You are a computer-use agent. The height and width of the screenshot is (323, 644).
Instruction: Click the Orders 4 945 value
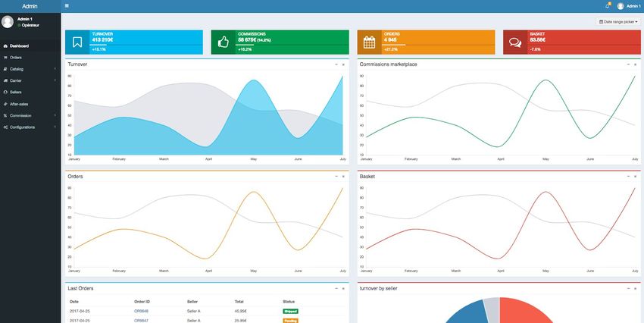click(390, 40)
